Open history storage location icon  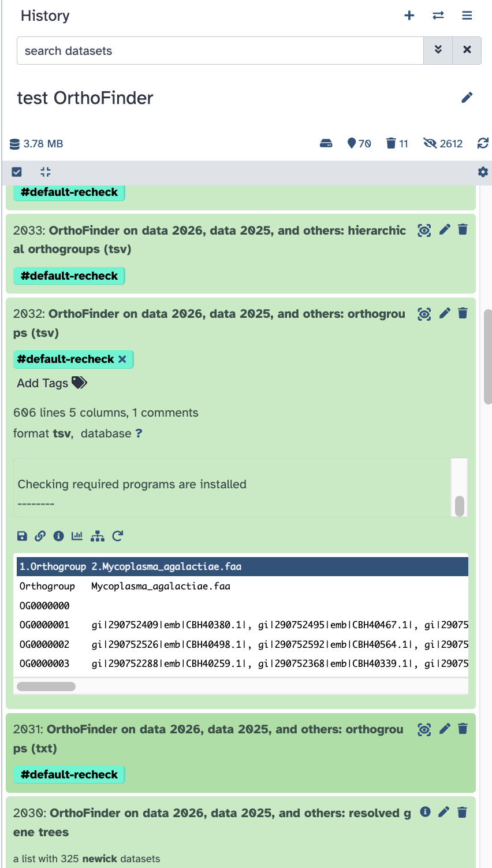tap(326, 143)
